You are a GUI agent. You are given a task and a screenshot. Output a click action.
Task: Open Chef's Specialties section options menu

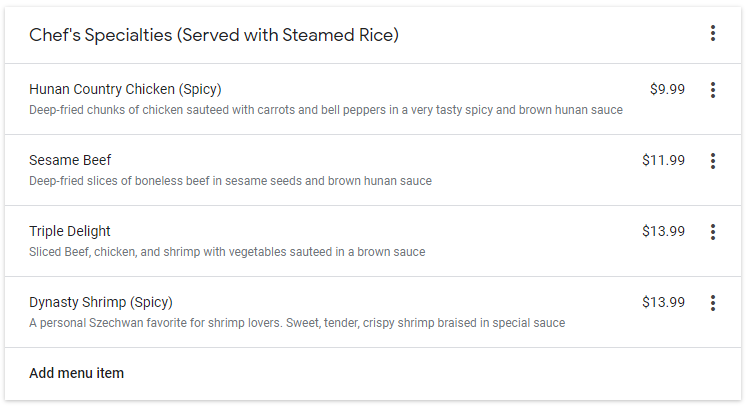point(713,34)
